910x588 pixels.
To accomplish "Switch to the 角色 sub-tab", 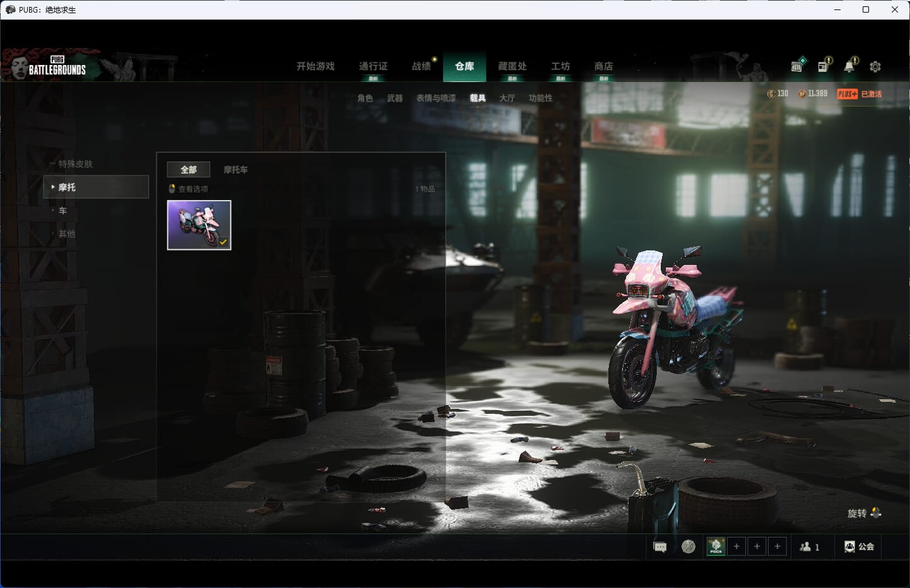I will (x=365, y=98).
